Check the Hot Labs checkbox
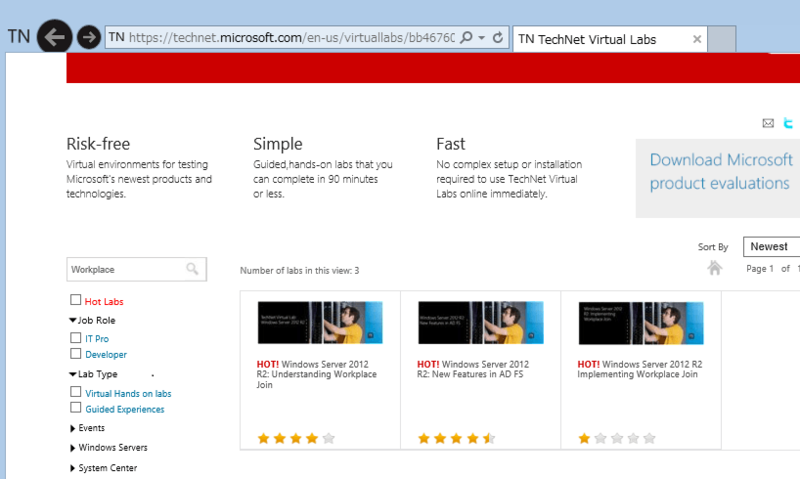Image resolution: width=800 pixels, height=479 pixels. pos(76,299)
